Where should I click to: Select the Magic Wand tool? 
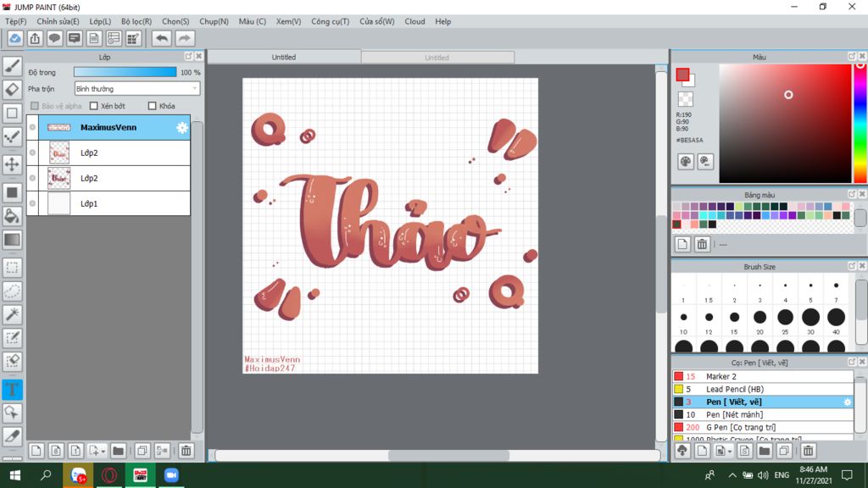coord(12,314)
